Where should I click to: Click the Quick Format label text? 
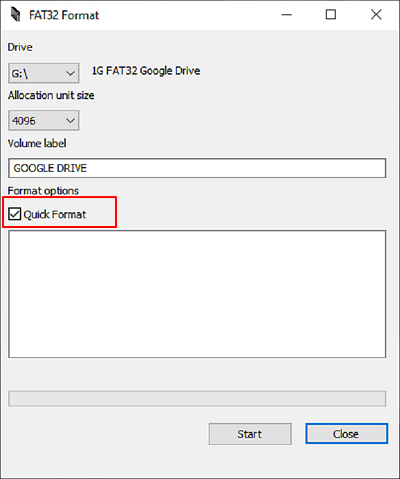tap(55, 214)
